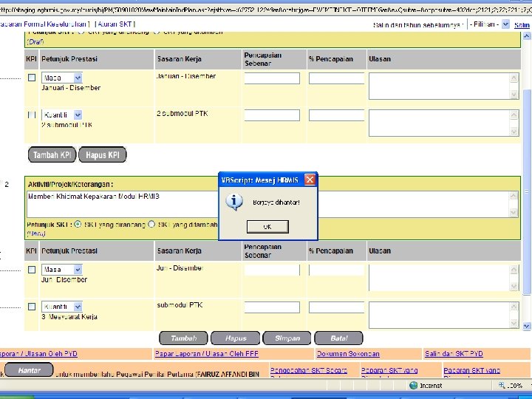This screenshot has height=399, width=532.
Task: Click scroll-up arrow in activity 2 description box
Action: [514, 196]
